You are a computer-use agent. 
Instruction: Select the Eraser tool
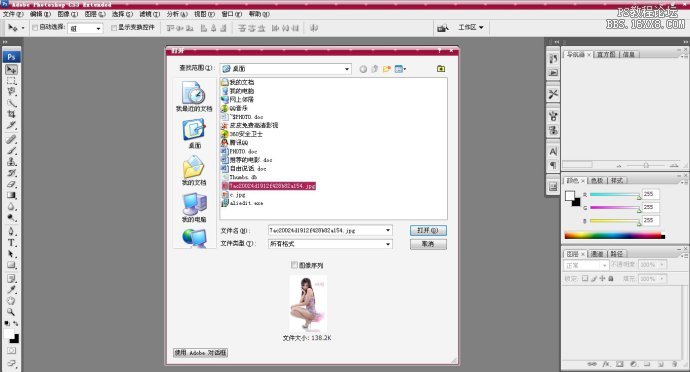11,184
